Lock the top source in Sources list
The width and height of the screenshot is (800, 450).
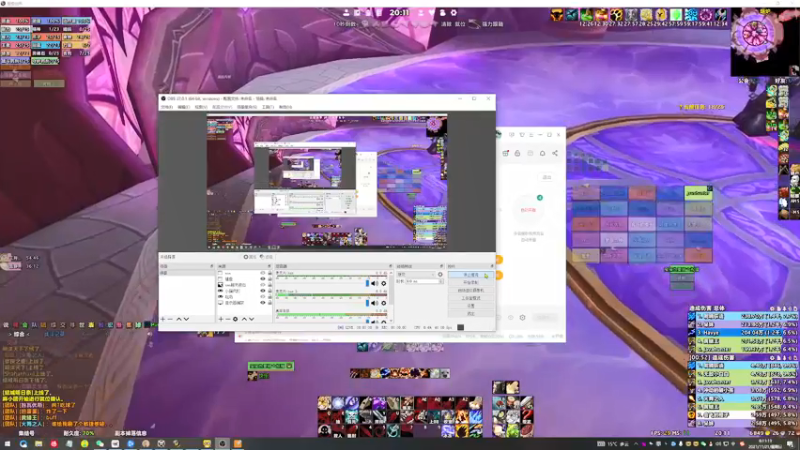270,272
